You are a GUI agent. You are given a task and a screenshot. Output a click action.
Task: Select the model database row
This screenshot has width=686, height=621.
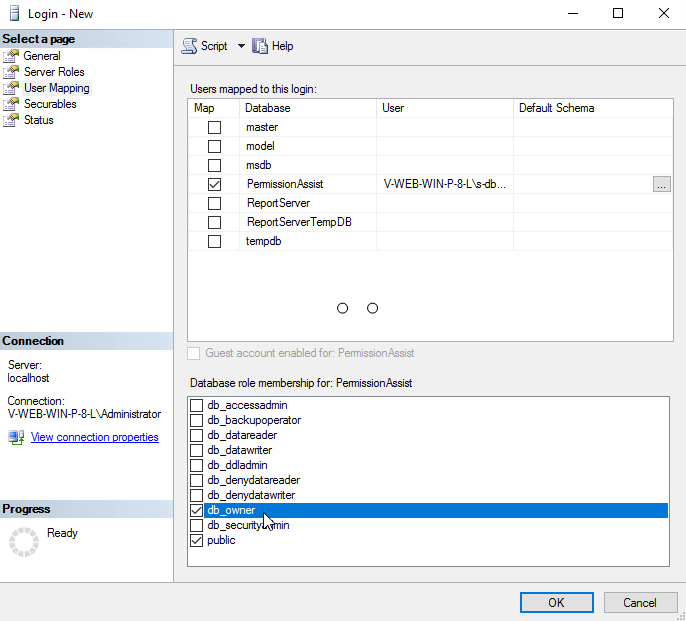430,146
